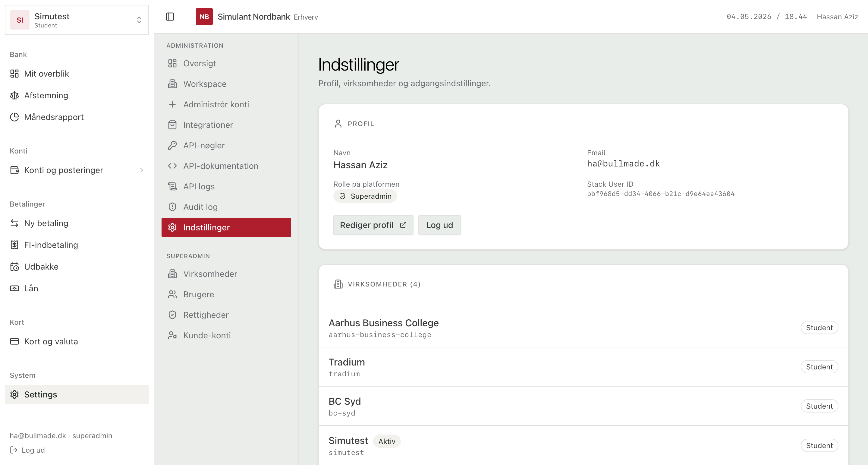This screenshot has height=465, width=868.
Task: Click the API-dokumentation code brackets icon
Action: coord(172,166)
